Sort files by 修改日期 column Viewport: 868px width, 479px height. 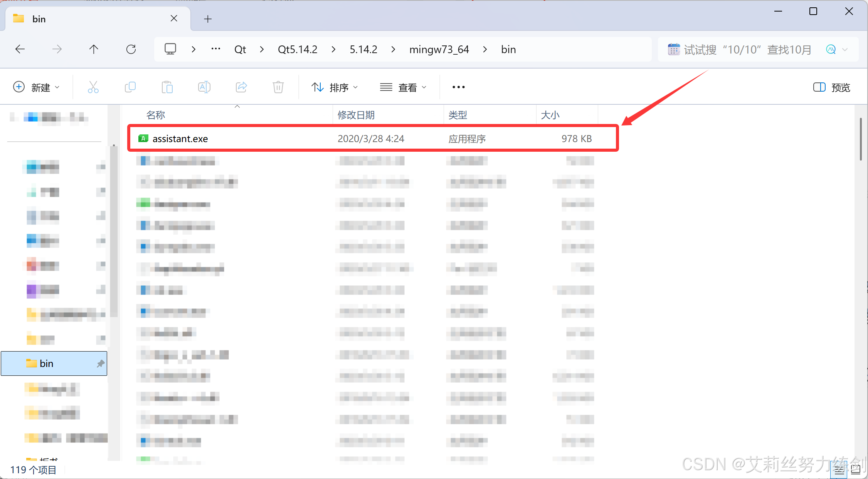coord(356,115)
